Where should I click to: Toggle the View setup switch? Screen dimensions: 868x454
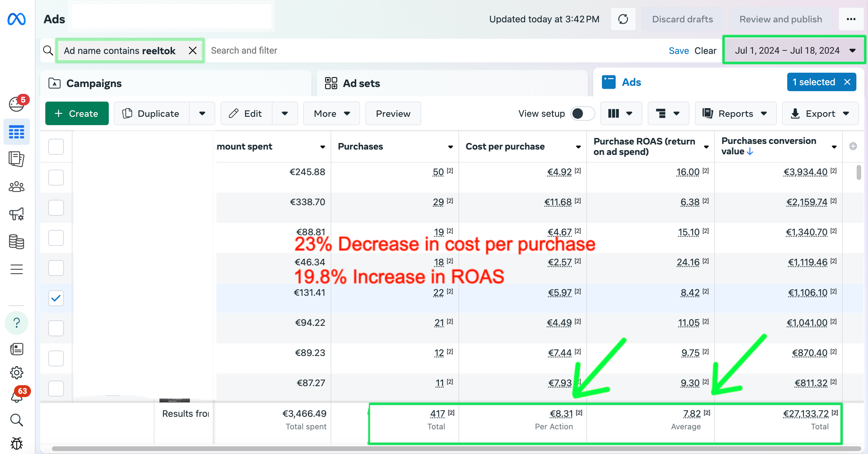(583, 113)
